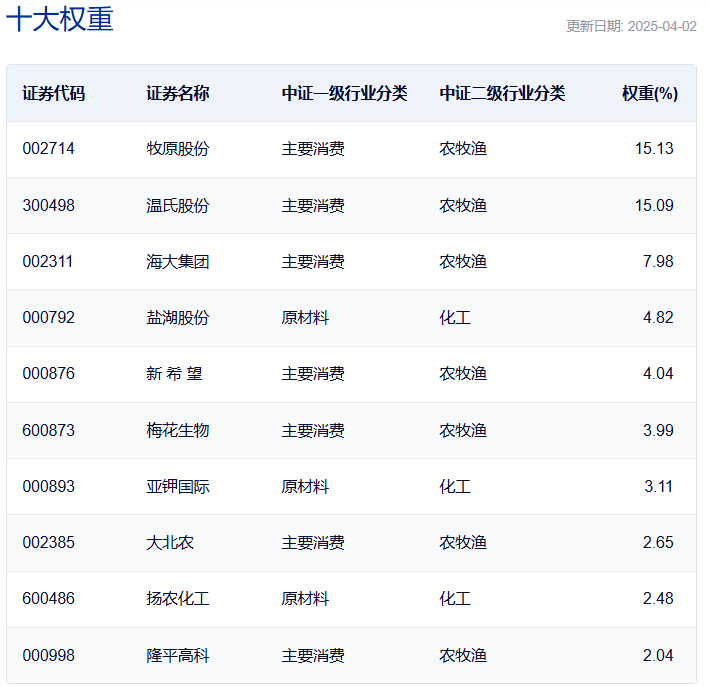The width and height of the screenshot is (710, 687).
Task: Select the 中证二级行业分类 column header
Action: [x=502, y=93]
